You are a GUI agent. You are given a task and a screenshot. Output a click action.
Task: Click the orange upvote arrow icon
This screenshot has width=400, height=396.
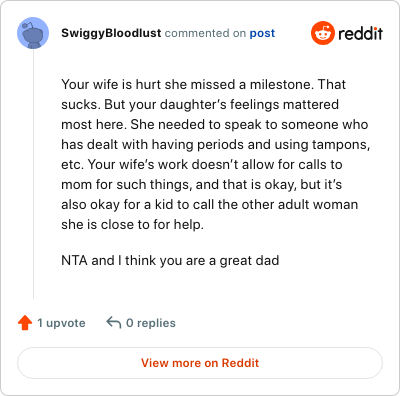pos(25,323)
